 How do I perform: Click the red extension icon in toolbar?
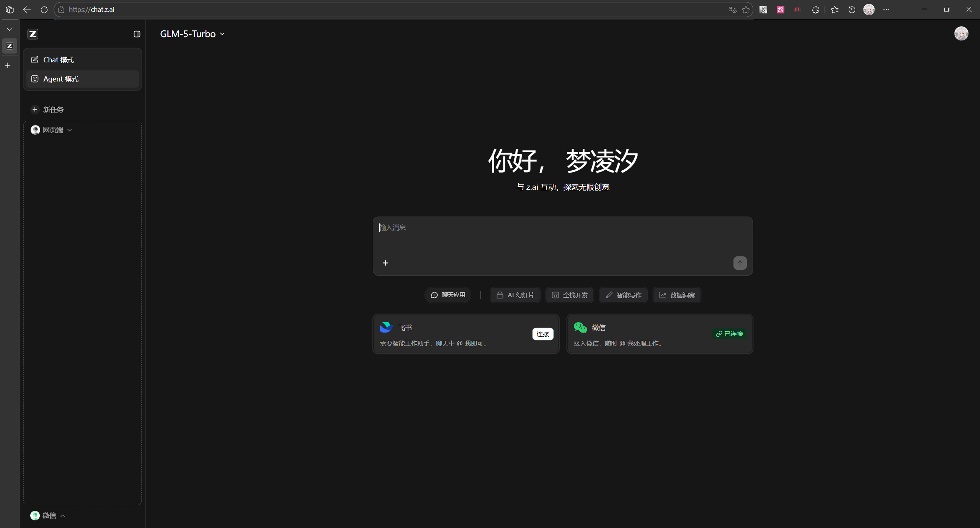797,10
